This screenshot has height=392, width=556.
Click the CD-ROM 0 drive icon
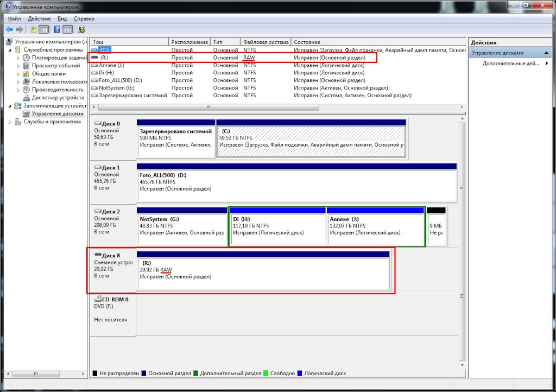click(98, 299)
